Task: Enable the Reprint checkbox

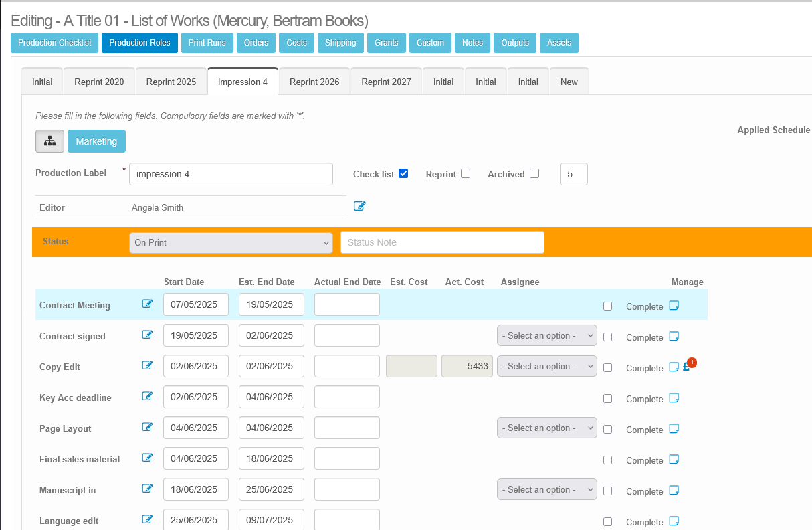Action: tap(466, 173)
